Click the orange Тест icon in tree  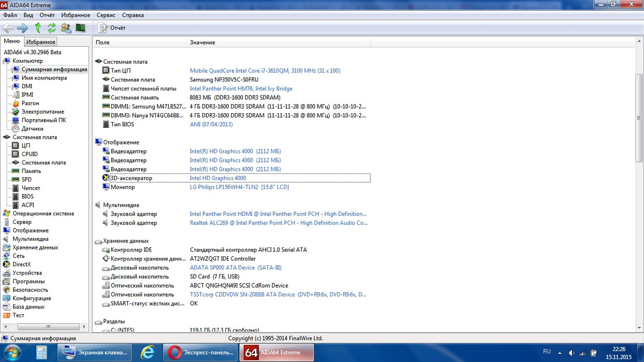tap(7, 315)
